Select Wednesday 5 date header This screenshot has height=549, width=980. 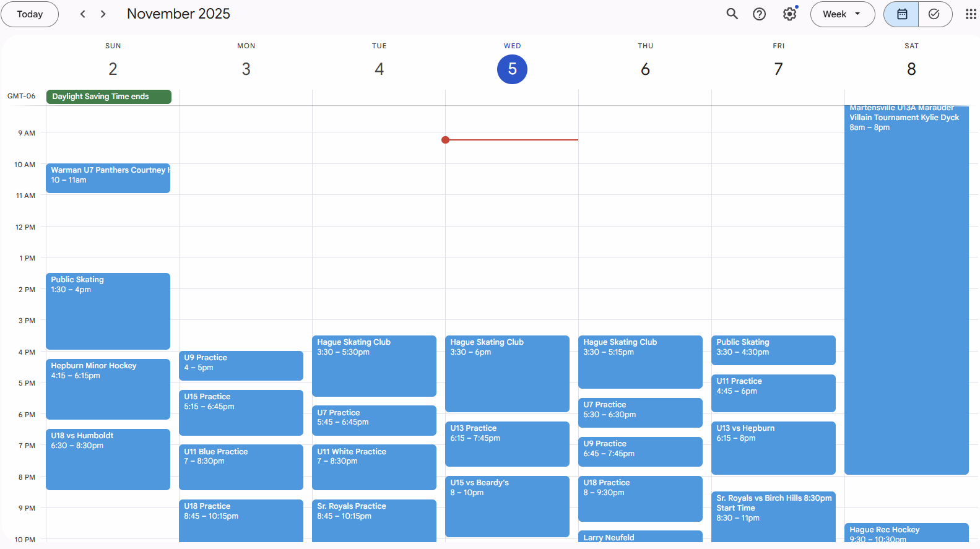click(512, 69)
